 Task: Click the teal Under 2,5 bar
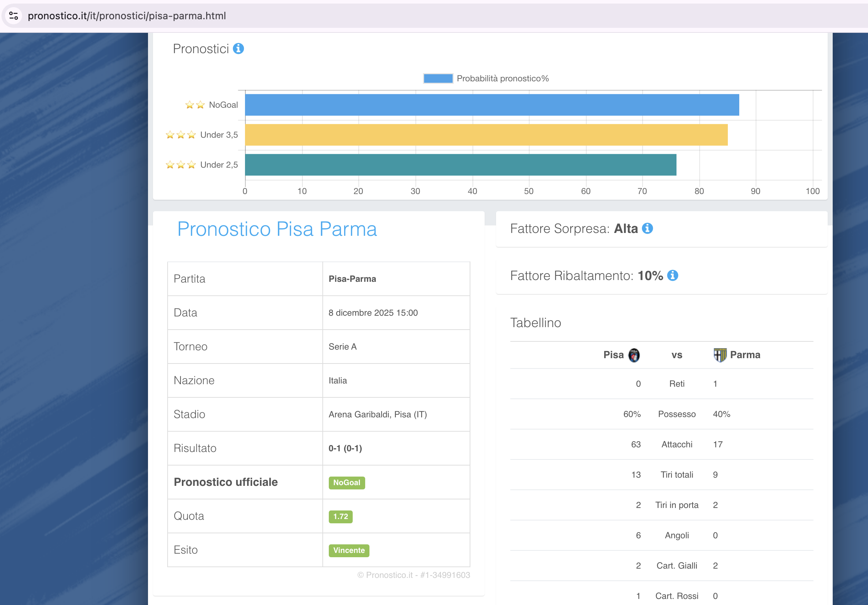460,165
